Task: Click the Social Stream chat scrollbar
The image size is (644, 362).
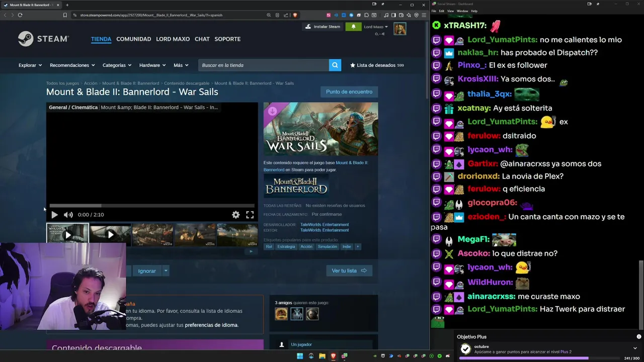Action: [x=641, y=294]
